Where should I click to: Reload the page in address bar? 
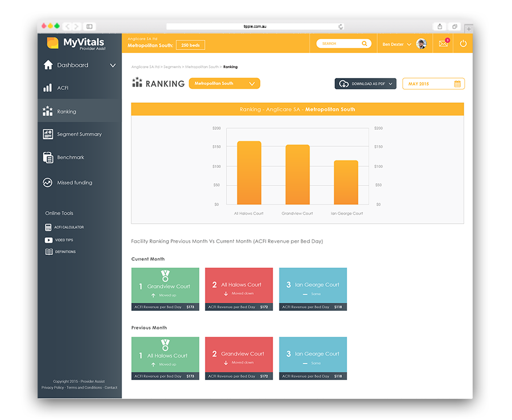[x=341, y=26]
